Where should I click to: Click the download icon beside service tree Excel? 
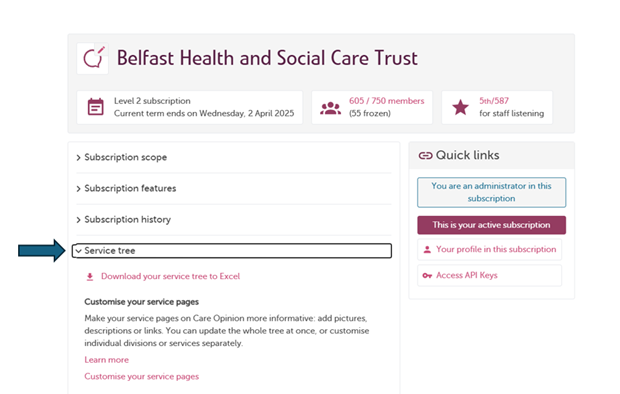pos(90,277)
